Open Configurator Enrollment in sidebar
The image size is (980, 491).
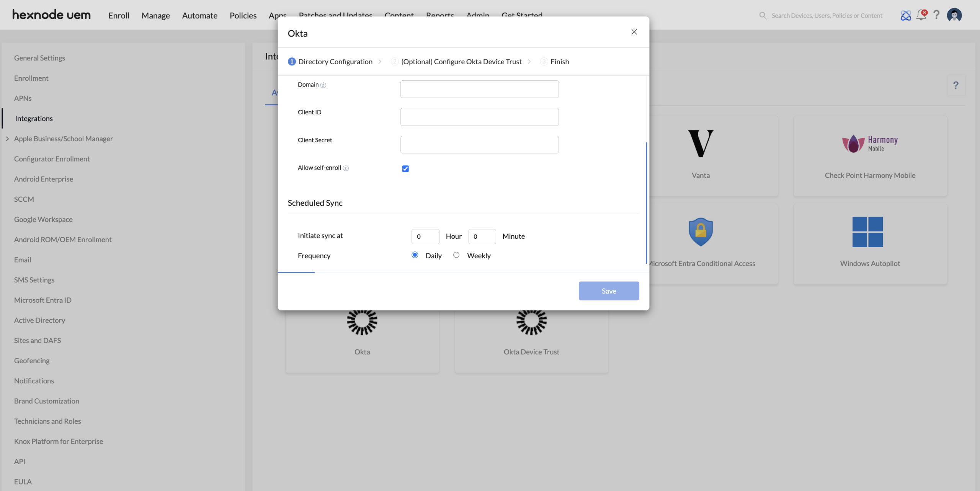tap(52, 159)
